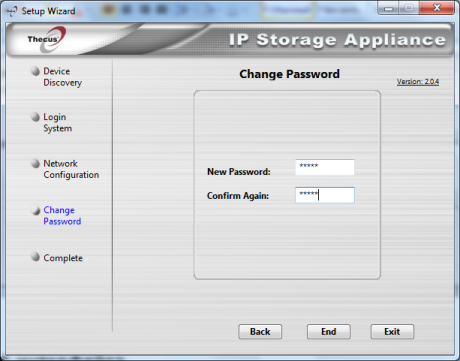Viewport: 460px width, 361px height.
Task: Click the Setup Wizard title bar icon
Action: point(12,11)
